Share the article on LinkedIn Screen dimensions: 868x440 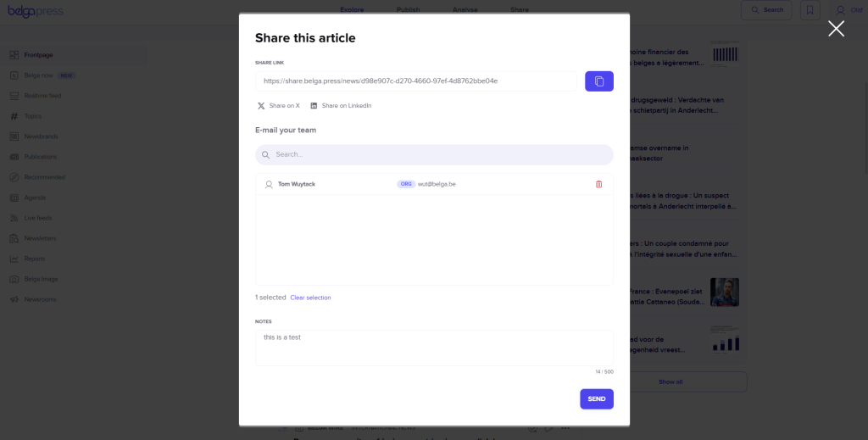pos(341,106)
